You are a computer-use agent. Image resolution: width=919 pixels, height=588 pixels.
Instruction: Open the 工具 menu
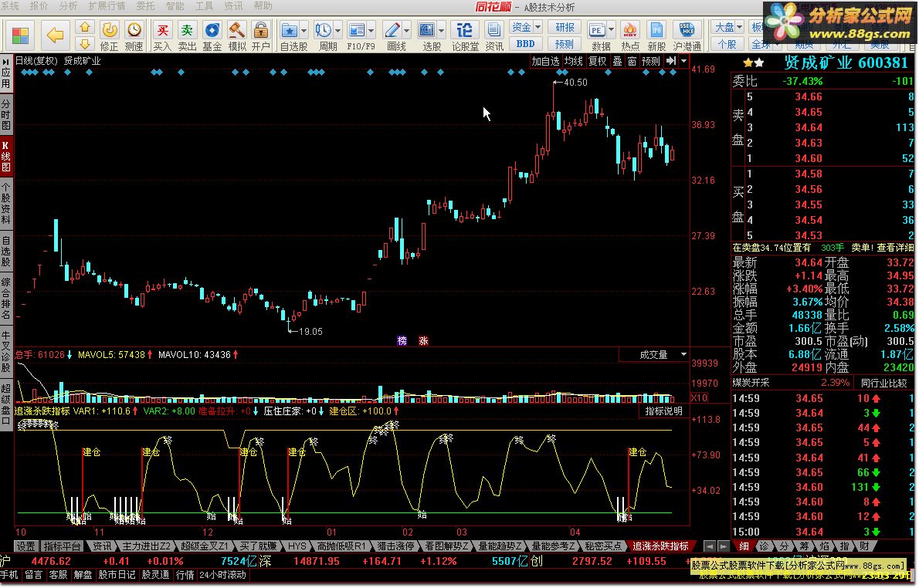[x=204, y=6]
